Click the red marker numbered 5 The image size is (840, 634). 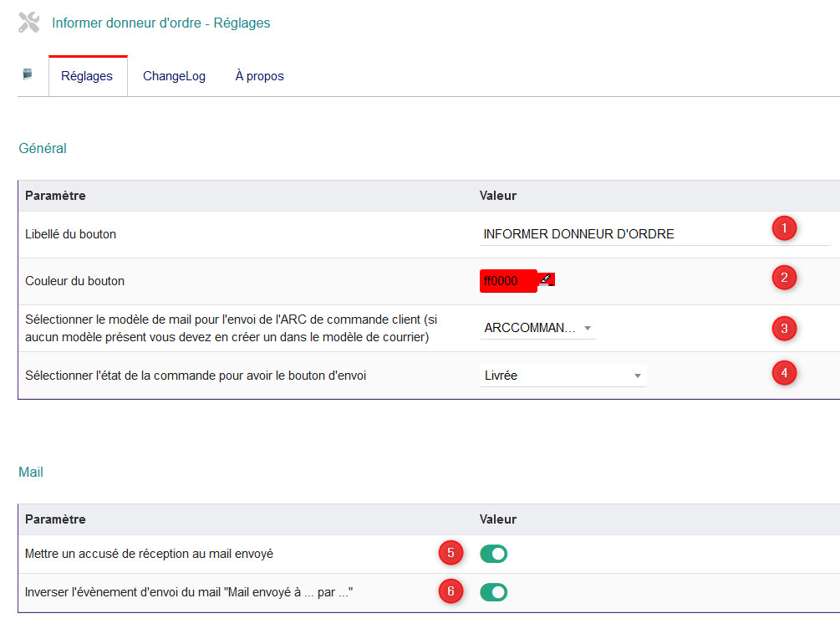451,553
